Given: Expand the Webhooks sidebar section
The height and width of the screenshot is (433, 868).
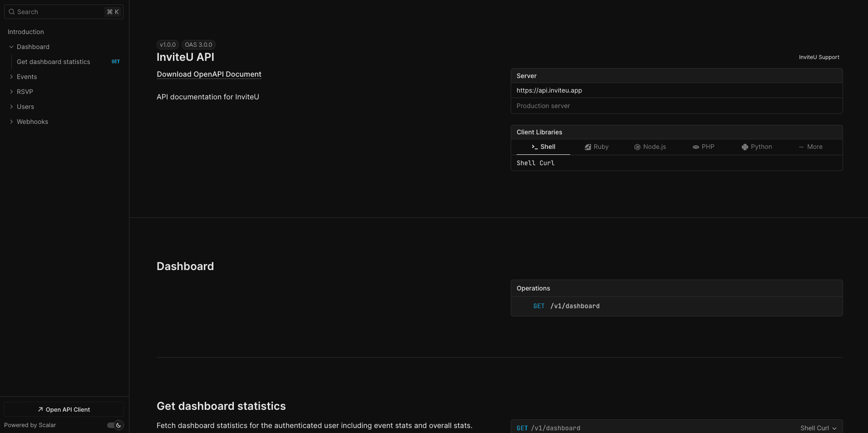Looking at the screenshot, I should pos(11,122).
